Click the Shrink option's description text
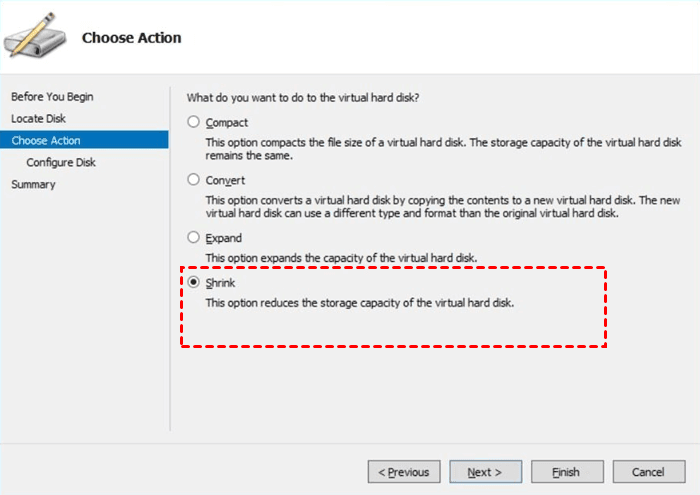The image size is (700, 495). [359, 303]
